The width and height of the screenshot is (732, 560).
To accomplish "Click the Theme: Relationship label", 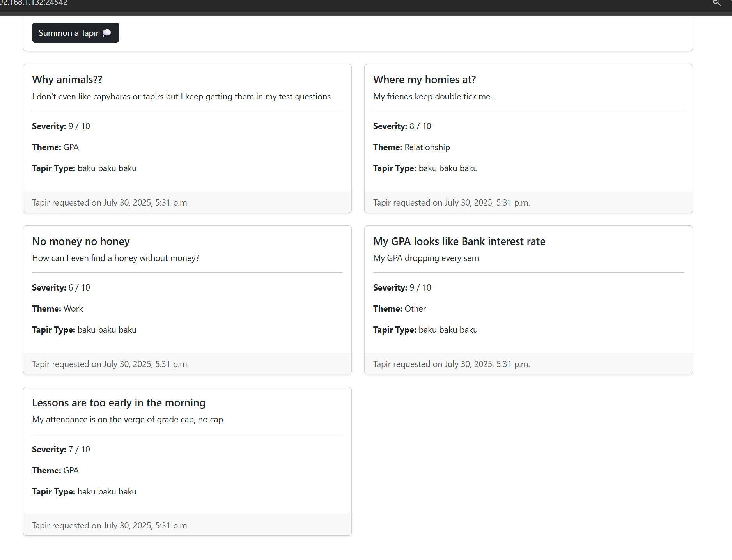I will [x=411, y=147].
